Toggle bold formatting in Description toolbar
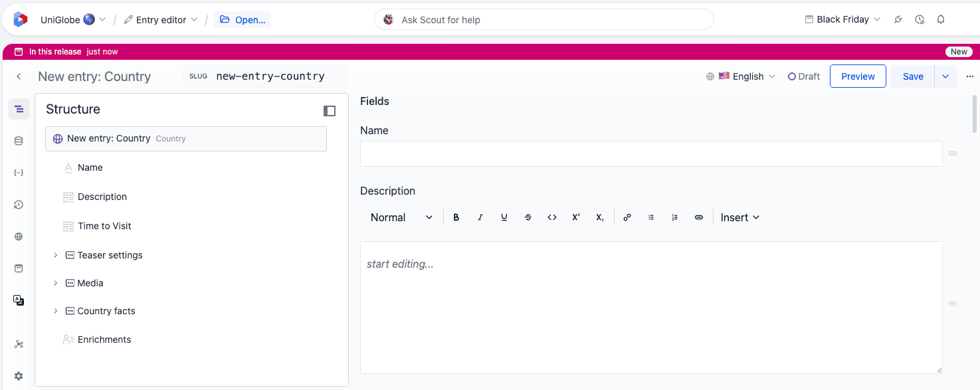The width and height of the screenshot is (980, 390). click(456, 217)
